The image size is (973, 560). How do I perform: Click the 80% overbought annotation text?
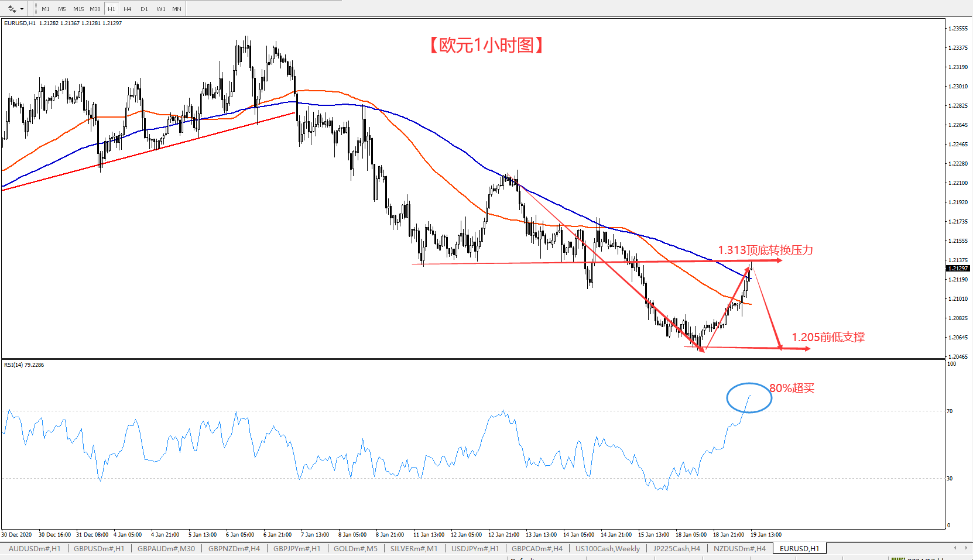point(792,388)
